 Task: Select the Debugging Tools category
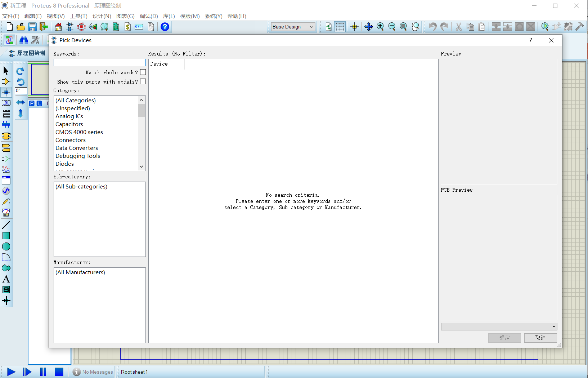[x=78, y=156]
